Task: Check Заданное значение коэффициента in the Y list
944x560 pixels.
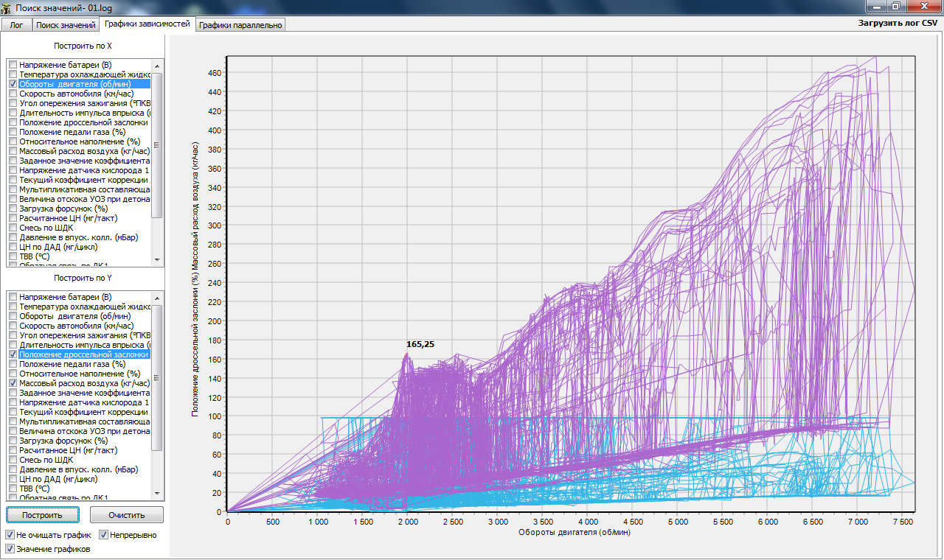Action: (13, 393)
